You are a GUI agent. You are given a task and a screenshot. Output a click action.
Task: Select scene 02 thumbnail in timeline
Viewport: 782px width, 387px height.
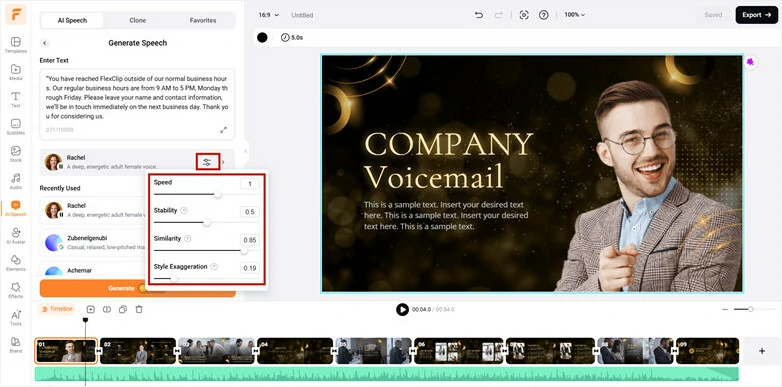pos(138,351)
